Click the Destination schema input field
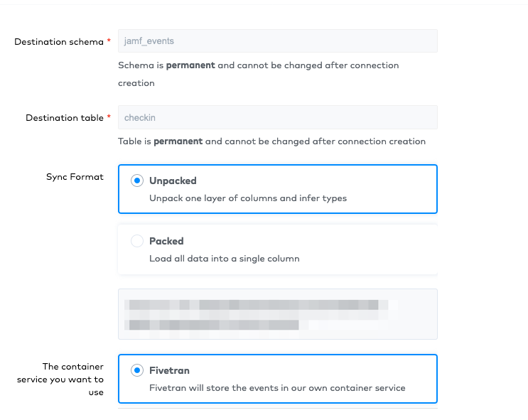This screenshot has height=420, width=528. (277, 41)
